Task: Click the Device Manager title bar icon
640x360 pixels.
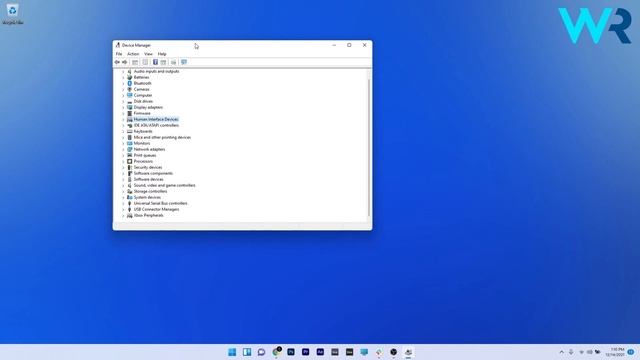Action: (118, 45)
